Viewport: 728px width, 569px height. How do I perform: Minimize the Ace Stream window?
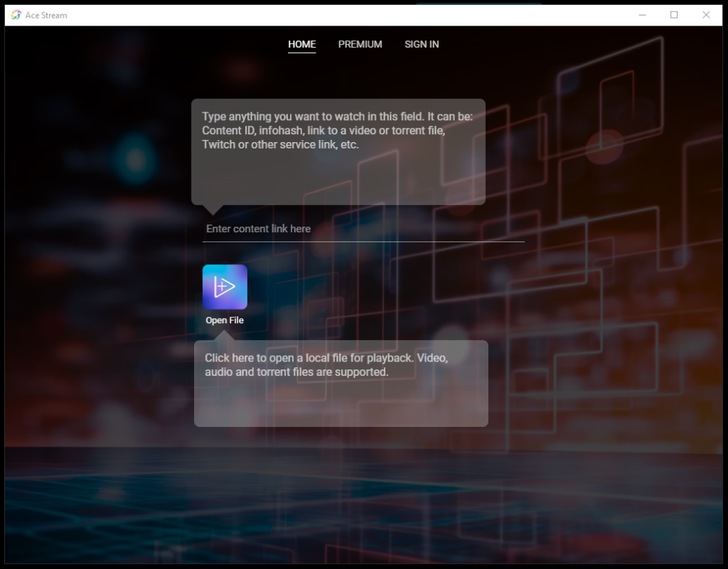(x=643, y=15)
